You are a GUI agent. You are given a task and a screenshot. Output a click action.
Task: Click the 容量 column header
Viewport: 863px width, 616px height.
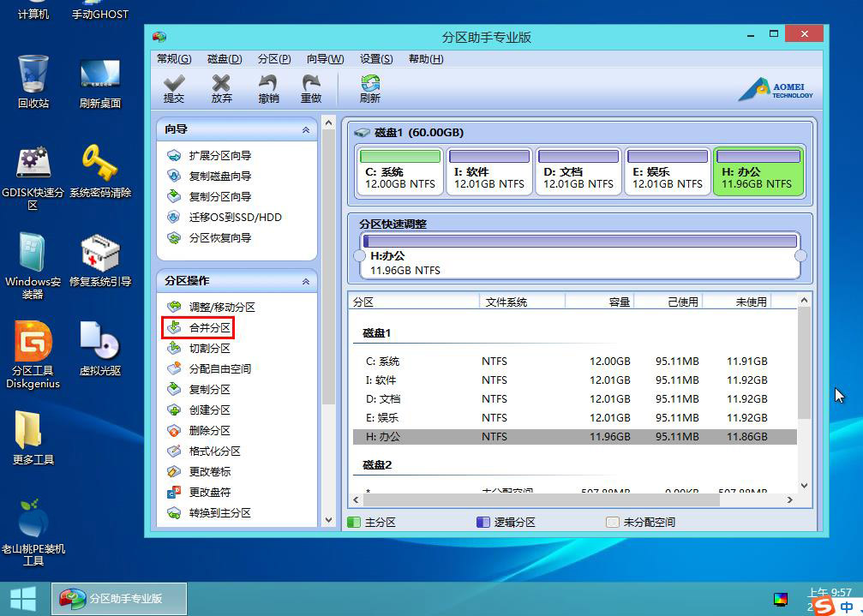599,302
